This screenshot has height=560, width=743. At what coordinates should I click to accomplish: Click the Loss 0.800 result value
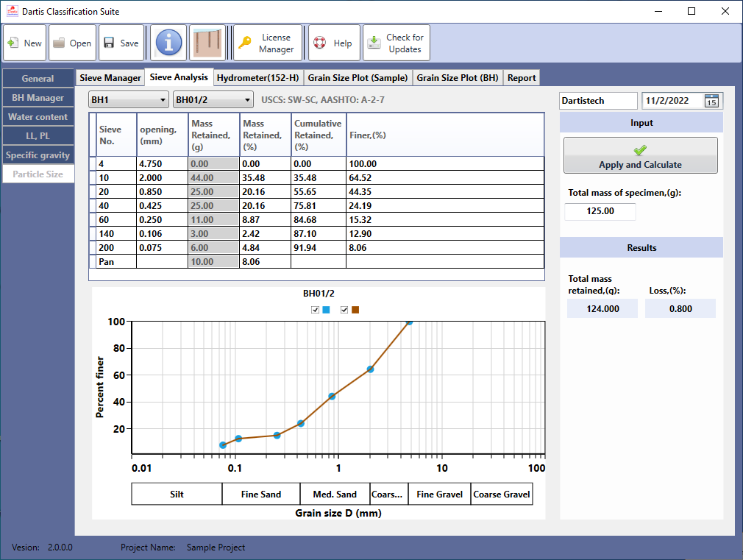pyautogui.click(x=680, y=308)
